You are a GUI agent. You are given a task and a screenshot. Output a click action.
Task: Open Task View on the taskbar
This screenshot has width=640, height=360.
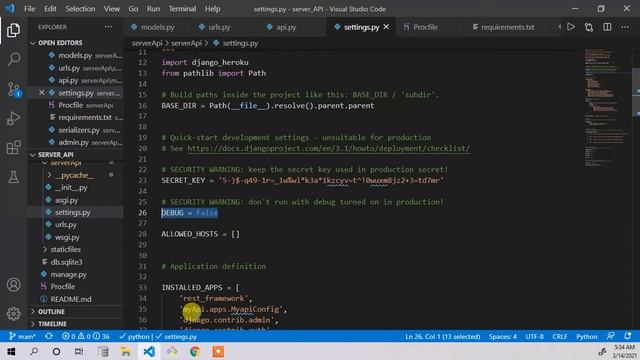pos(79,351)
